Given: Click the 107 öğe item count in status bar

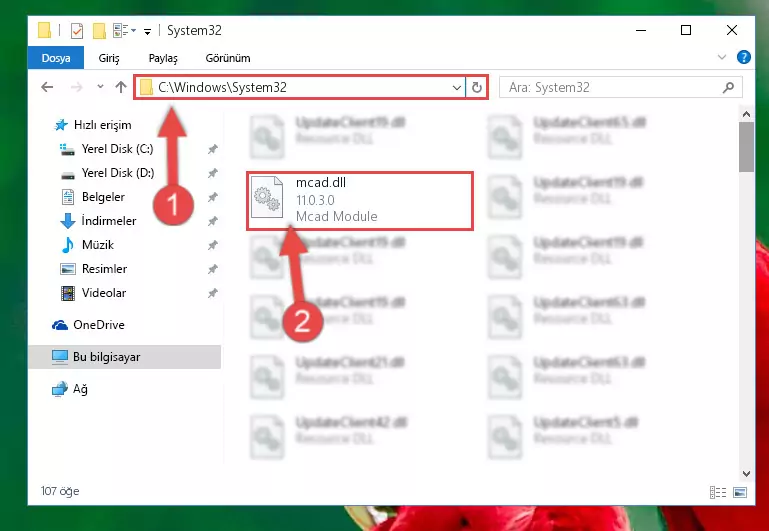Looking at the screenshot, I should [x=60, y=491].
